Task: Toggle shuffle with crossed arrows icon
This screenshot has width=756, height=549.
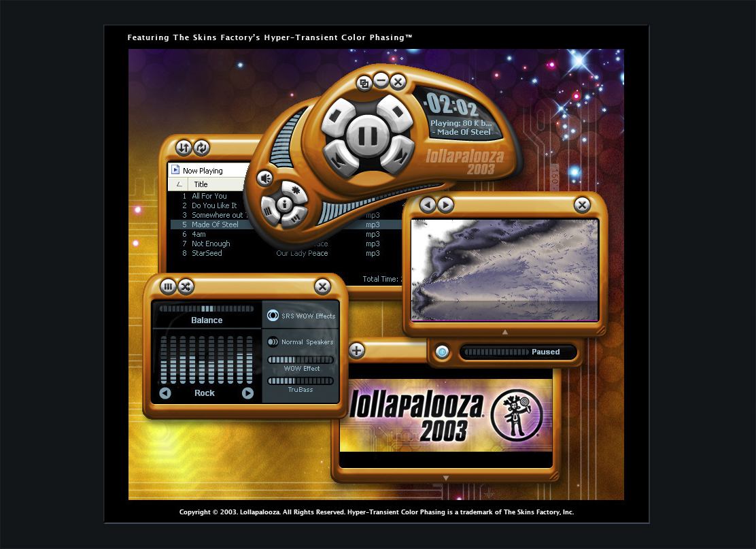Action: 186,286
